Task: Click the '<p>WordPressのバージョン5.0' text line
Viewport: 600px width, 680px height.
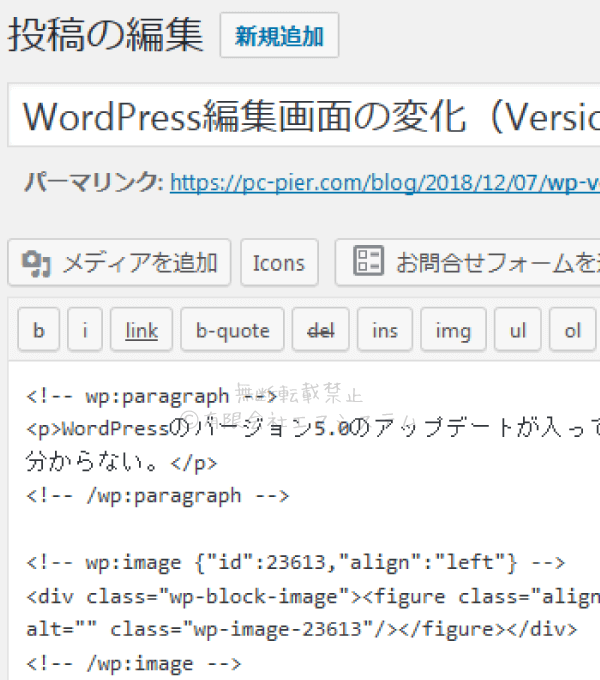Action: 313,428
